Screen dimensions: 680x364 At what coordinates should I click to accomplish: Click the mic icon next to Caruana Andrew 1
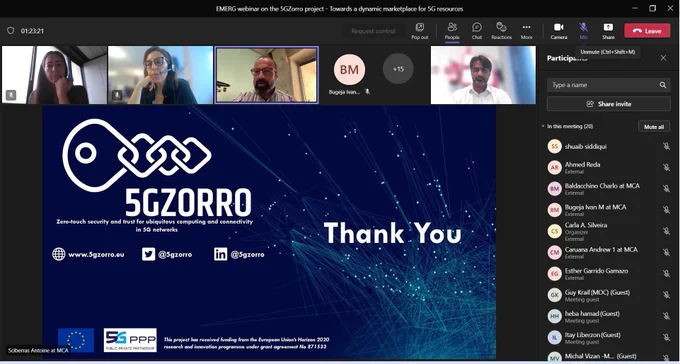[666, 253]
